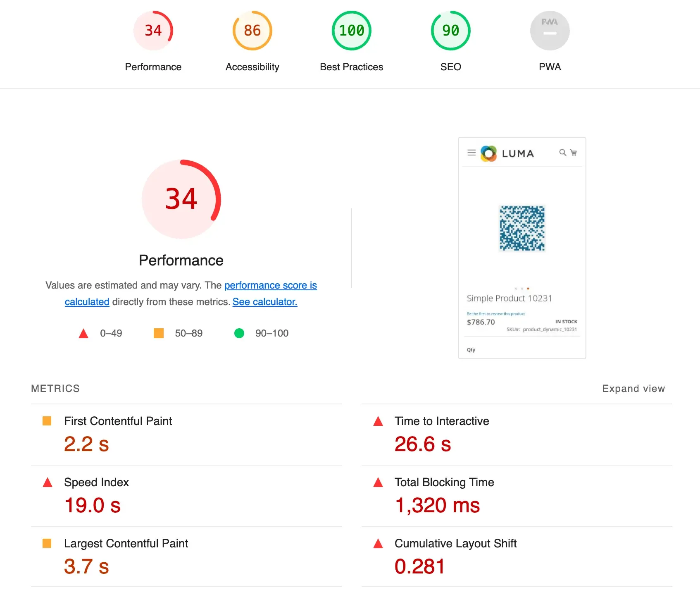
Task: Click the QR-code product image thumbnail
Action: point(522,228)
